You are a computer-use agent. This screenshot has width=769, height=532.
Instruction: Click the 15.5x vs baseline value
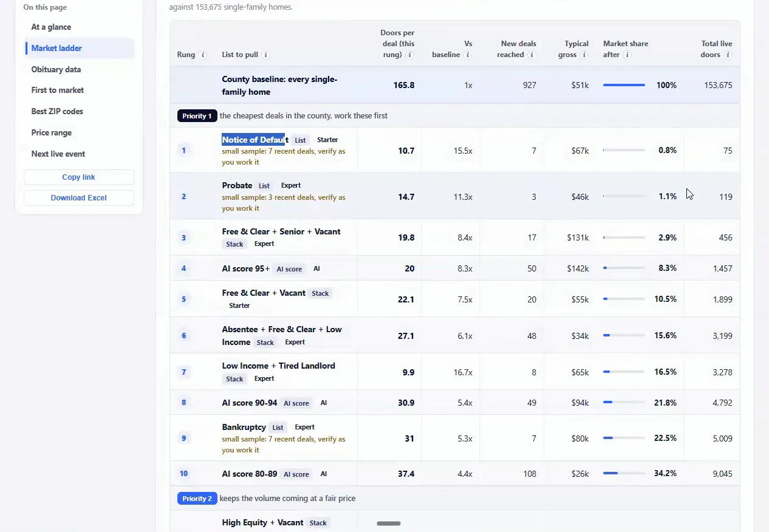(x=463, y=150)
